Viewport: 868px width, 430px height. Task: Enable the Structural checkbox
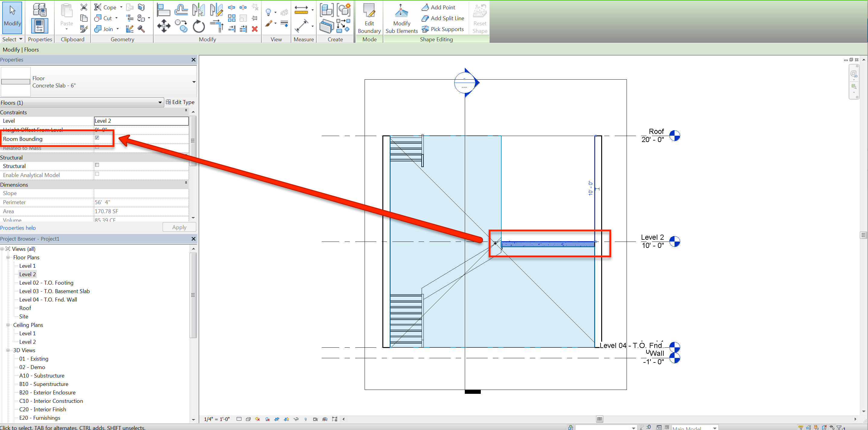tap(97, 165)
